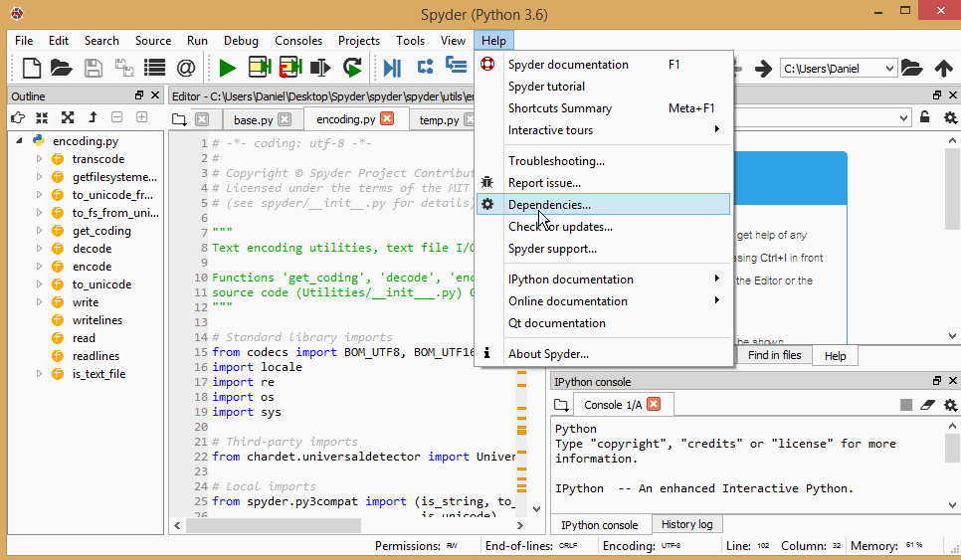This screenshot has width=961, height=560.
Task: Click the Save all files icon
Action: click(124, 68)
